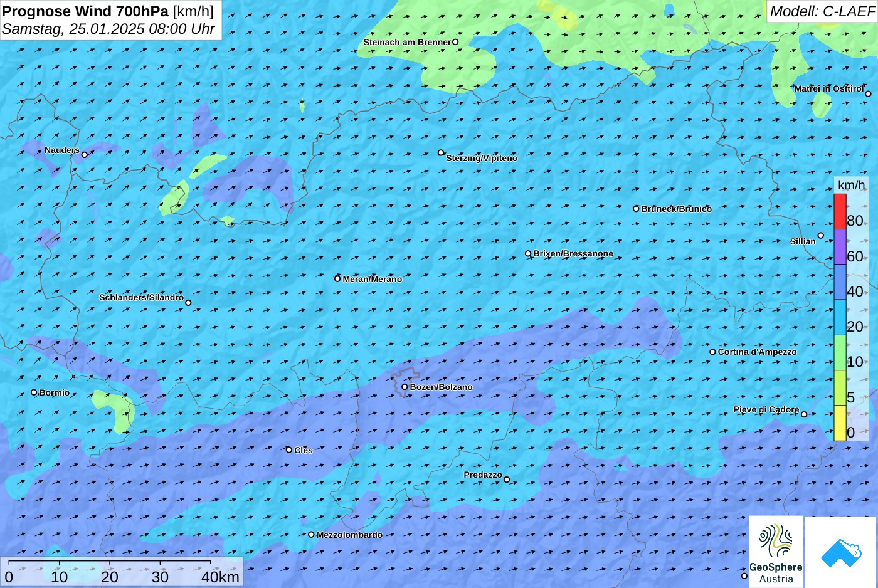
Task: Click the GeoSphere Austria logo
Action: [776, 552]
